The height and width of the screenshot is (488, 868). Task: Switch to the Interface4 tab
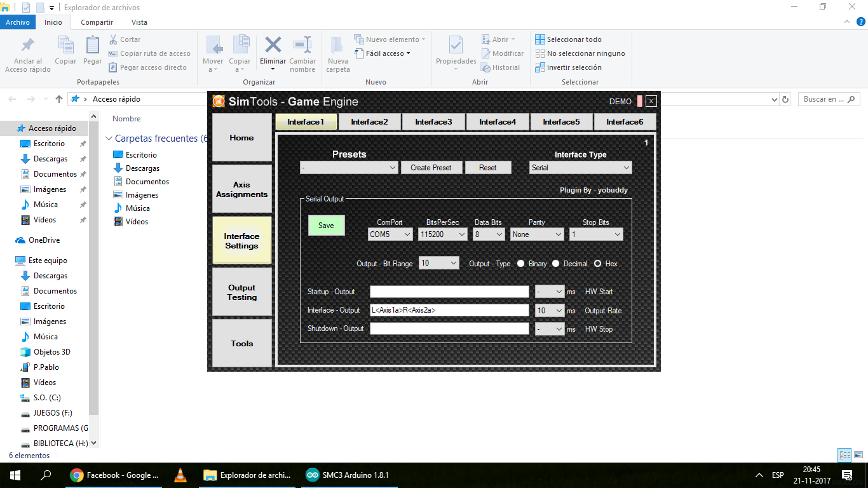[x=498, y=122]
